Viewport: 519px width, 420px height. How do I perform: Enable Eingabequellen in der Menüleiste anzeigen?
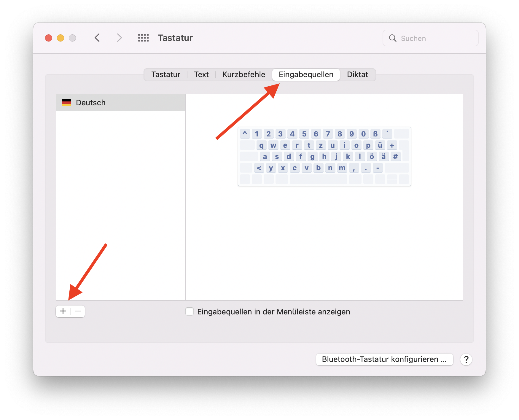(x=190, y=311)
